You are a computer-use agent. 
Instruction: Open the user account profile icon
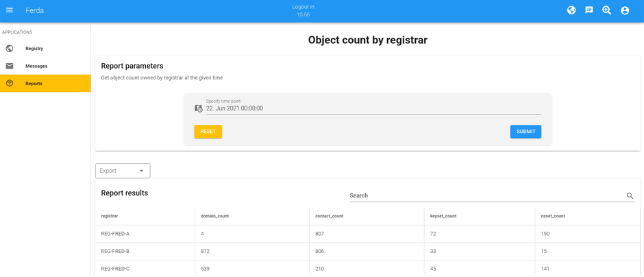coord(625,10)
